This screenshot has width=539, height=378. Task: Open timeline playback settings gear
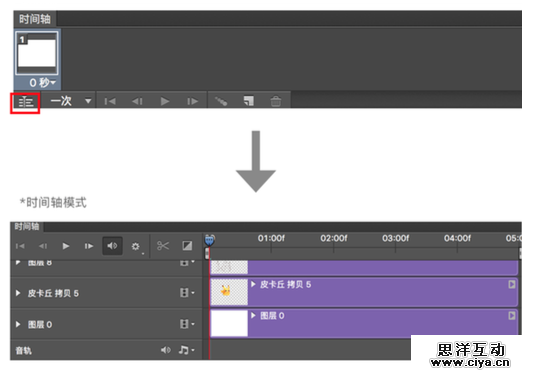pos(135,246)
